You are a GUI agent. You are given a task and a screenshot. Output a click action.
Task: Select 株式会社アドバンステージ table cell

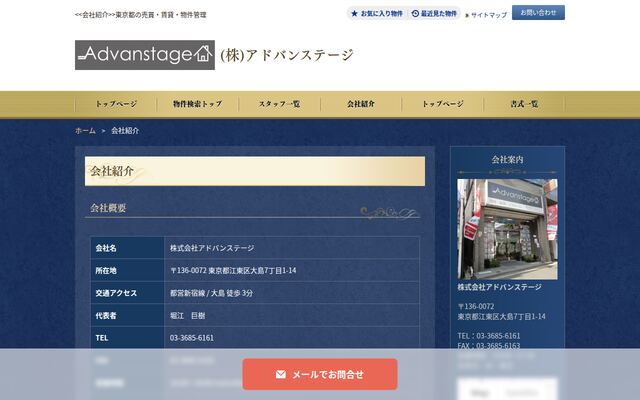click(292, 248)
